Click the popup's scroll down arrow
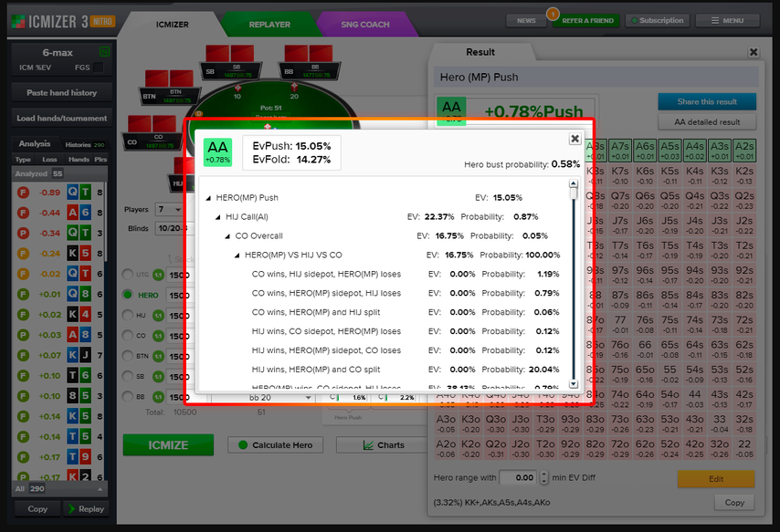Screen dimensions: 780x532 coord(574,384)
